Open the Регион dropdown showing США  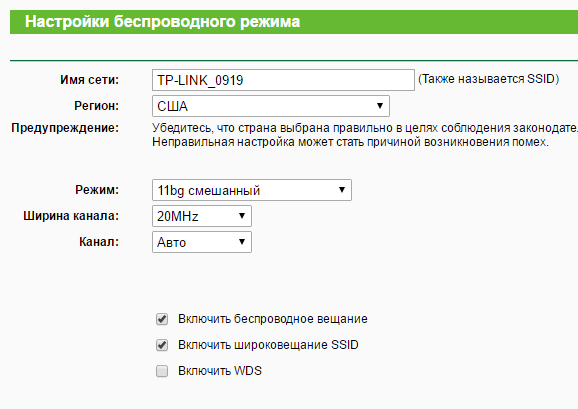click(271, 106)
